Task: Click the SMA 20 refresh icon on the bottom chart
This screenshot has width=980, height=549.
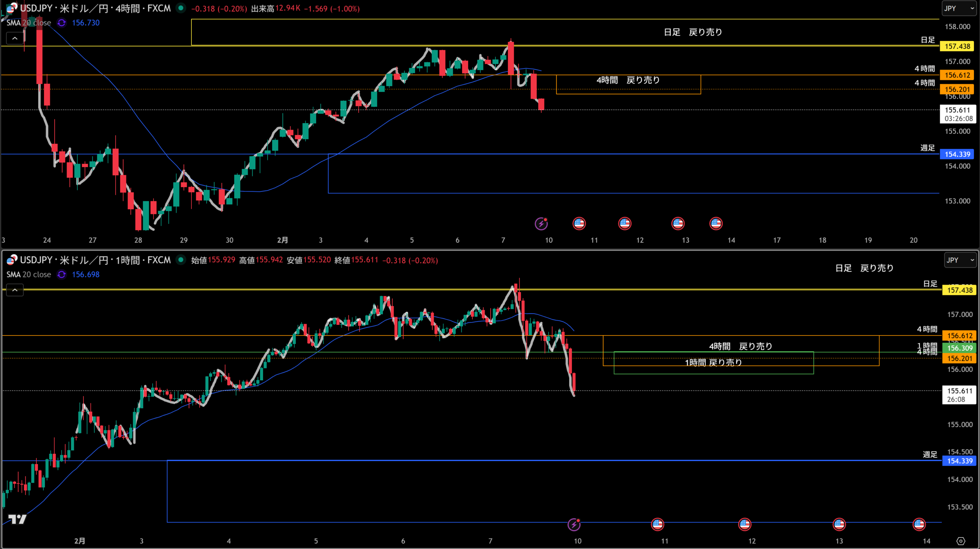Action: (x=61, y=275)
